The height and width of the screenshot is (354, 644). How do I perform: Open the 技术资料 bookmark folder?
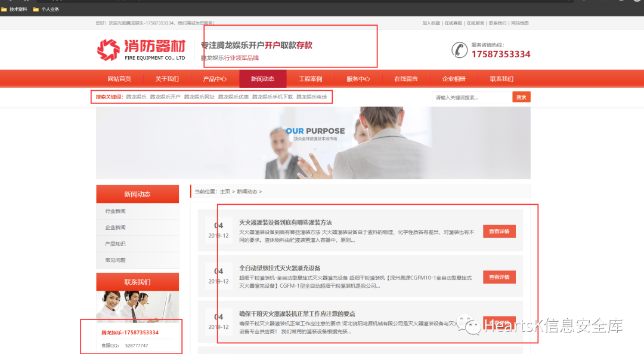[14, 9]
